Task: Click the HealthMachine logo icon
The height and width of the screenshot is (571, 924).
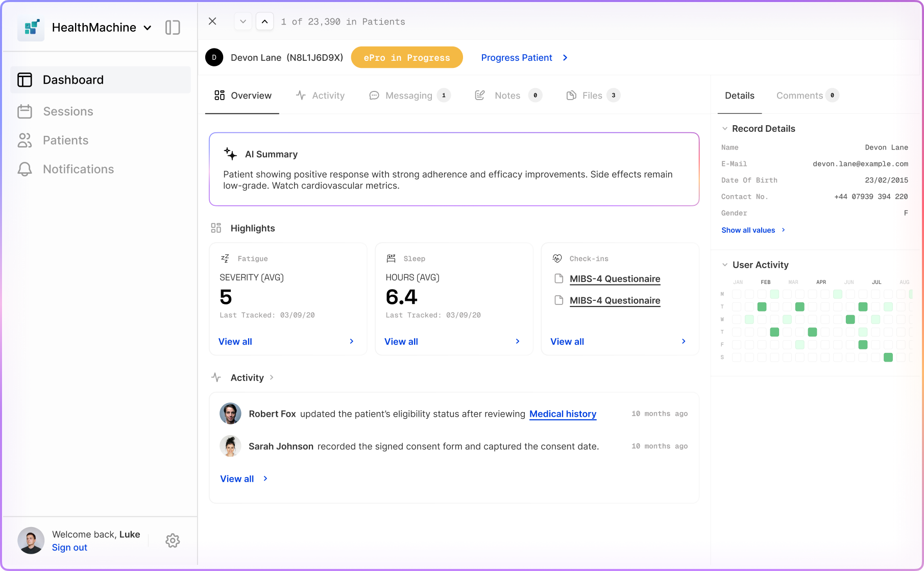Action: [x=31, y=28]
